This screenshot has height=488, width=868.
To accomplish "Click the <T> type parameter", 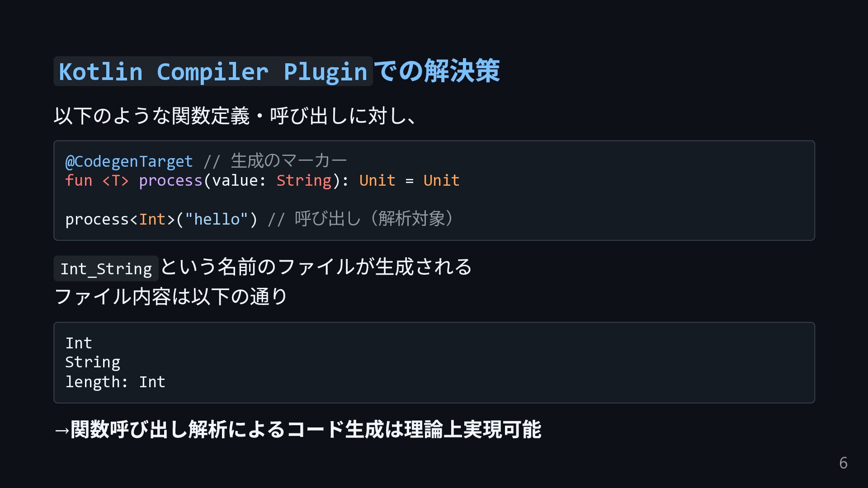I will (115, 181).
